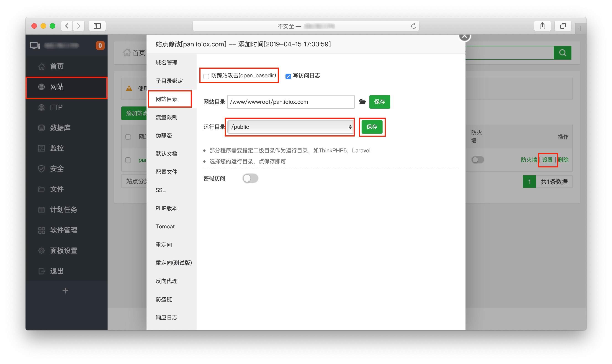The width and height of the screenshot is (612, 364).
Task: Click the green search magnifier button
Action: pos(562,53)
